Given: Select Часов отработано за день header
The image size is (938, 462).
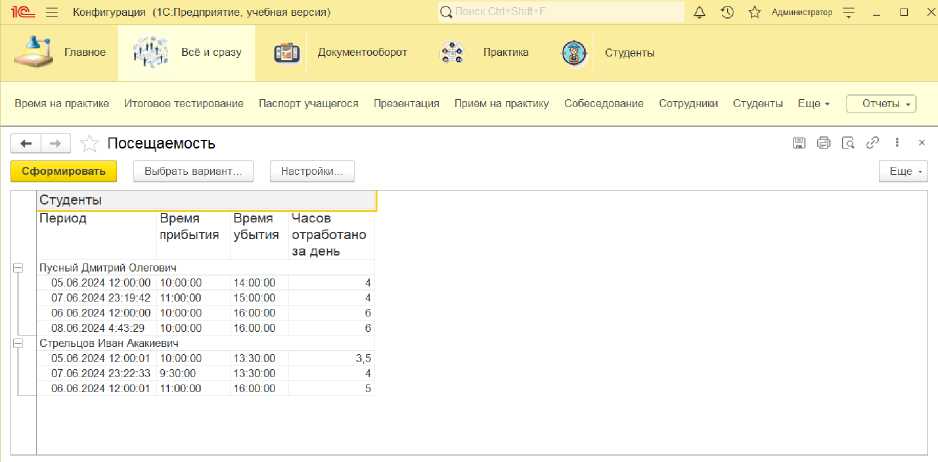Looking at the screenshot, I should tap(331, 235).
